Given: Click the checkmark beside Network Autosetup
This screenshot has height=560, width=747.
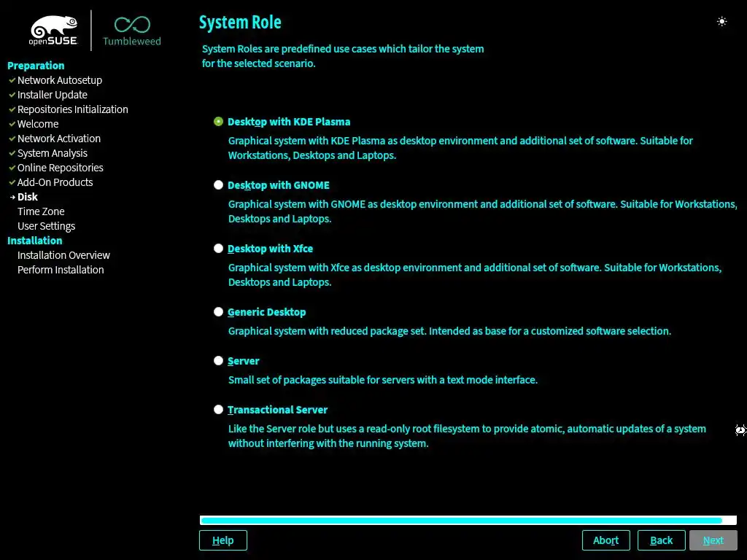Looking at the screenshot, I should 12,80.
